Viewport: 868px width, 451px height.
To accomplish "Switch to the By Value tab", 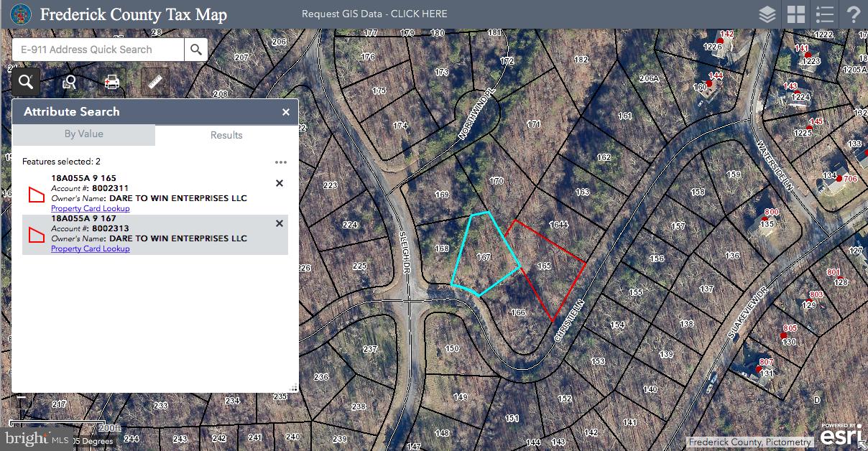I will point(83,134).
